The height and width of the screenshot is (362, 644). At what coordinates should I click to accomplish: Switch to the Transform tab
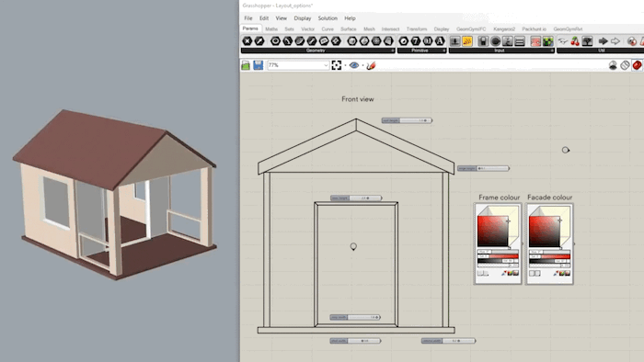[417, 29]
